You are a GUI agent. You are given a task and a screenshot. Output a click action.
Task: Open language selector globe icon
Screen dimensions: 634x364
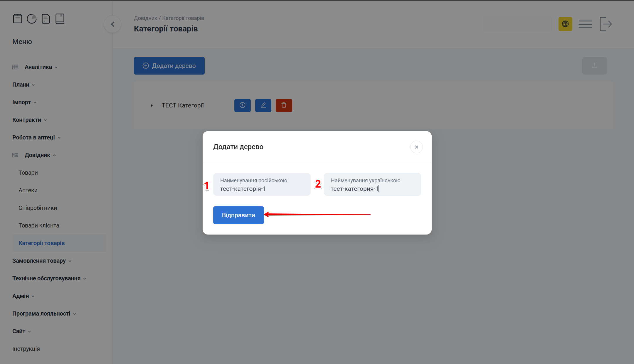coord(565,24)
